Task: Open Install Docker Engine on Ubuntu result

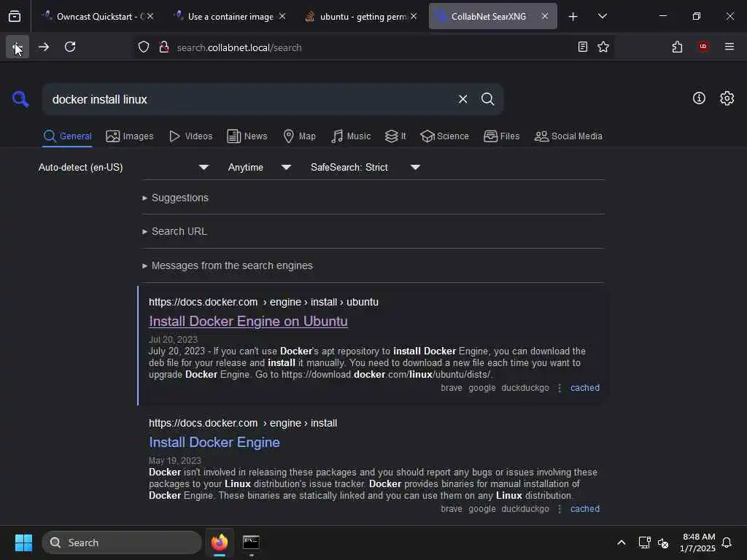Action: pos(248,322)
